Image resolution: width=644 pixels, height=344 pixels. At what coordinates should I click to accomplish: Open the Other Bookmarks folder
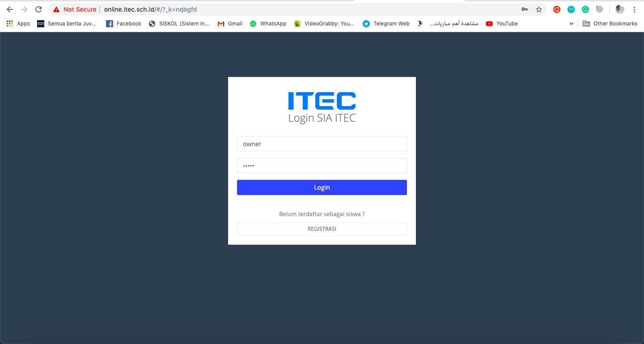click(x=610, y=24)
